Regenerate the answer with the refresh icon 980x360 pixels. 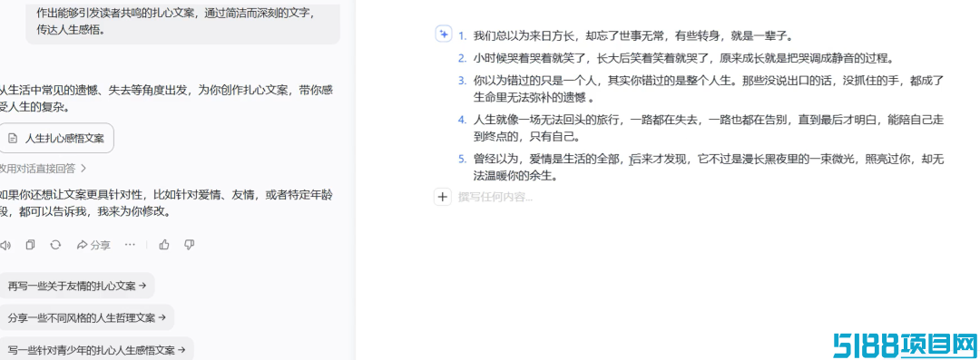[x=55, y=245]
